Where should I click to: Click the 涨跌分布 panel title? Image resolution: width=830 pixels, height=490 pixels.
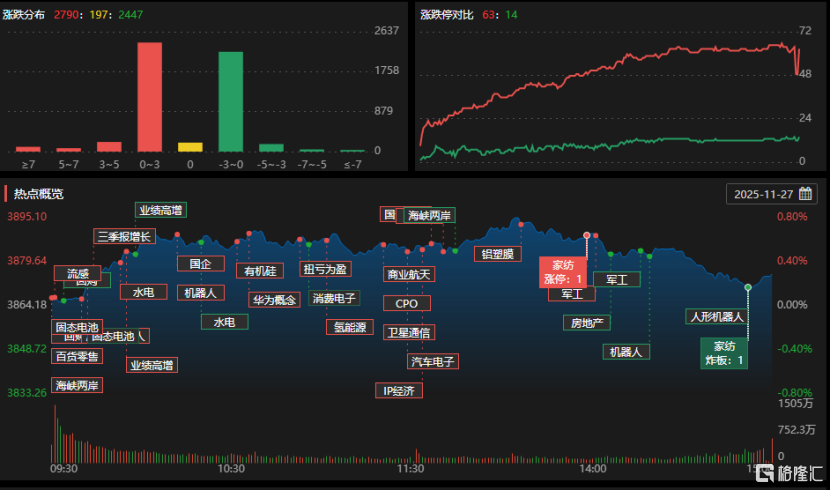(25, 14)
